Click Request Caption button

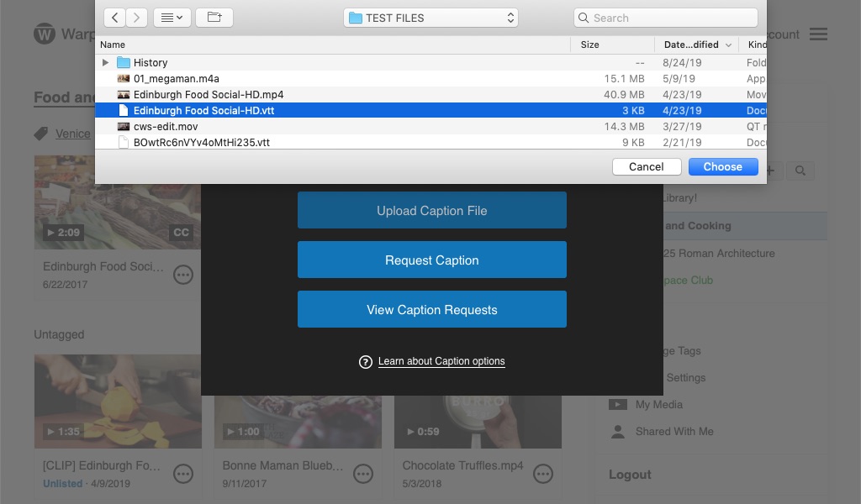(x=431, y=260)
